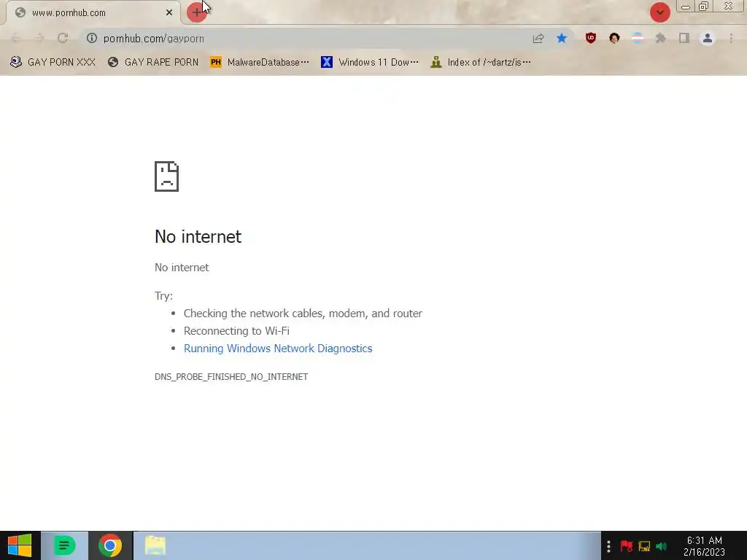
Task: Close the current browser tab
Action: coord(169,13)
